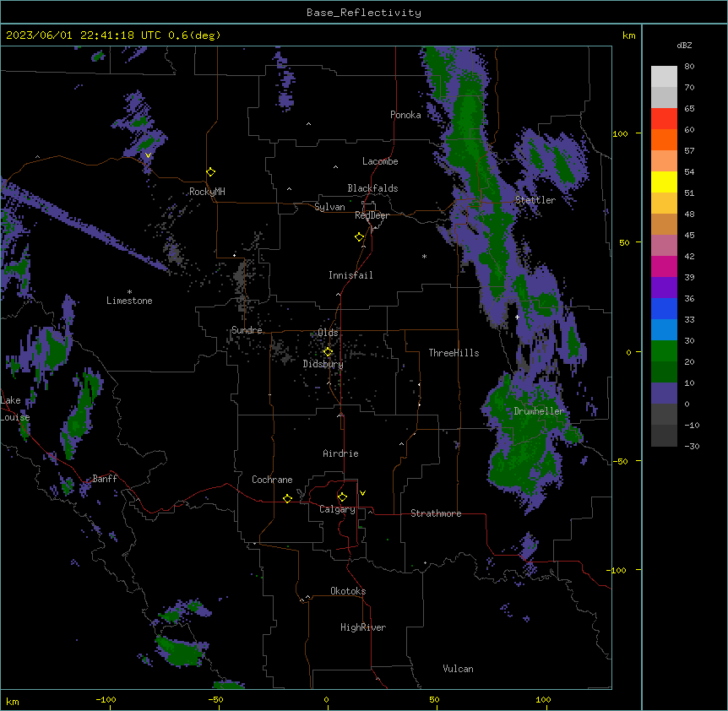This screenshot has height=711, width=728.
Task: Click the RedDeer city label
Action: tap(372, 215)
